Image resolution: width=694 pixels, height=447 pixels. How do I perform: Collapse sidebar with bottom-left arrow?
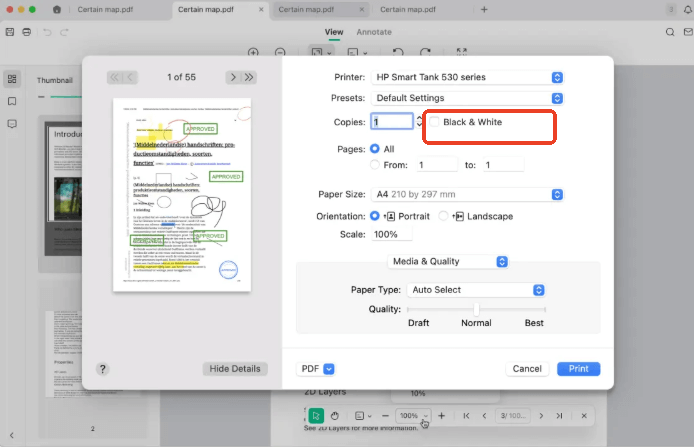coord(12,435)
